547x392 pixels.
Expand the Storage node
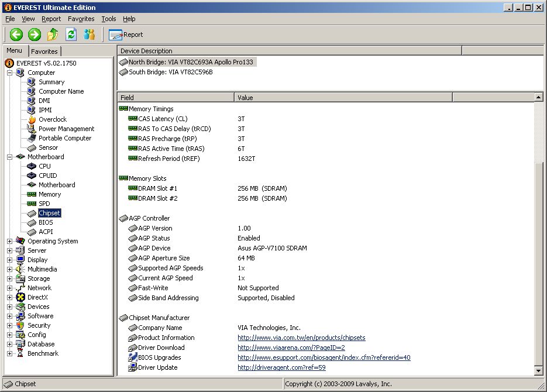pos(10,278)
